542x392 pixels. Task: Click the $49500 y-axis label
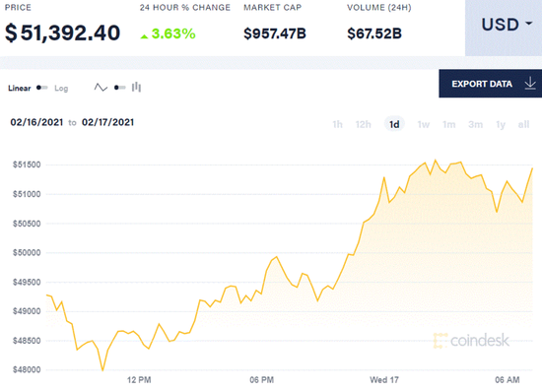tap(27, 282)
